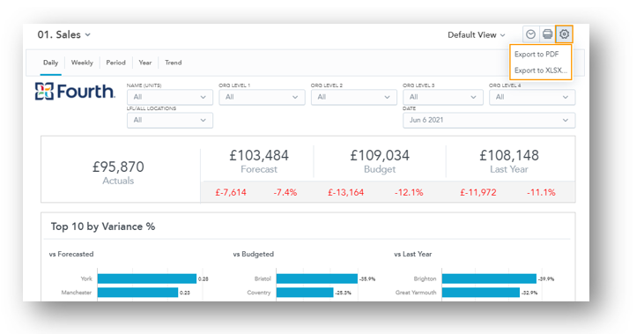Click the Fourth logo
Screen dimensions: 644x334
coord(75,91)
